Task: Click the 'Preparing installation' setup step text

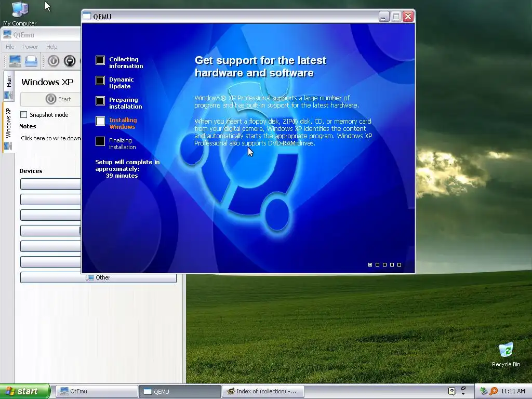Action: tap(125, 103)
